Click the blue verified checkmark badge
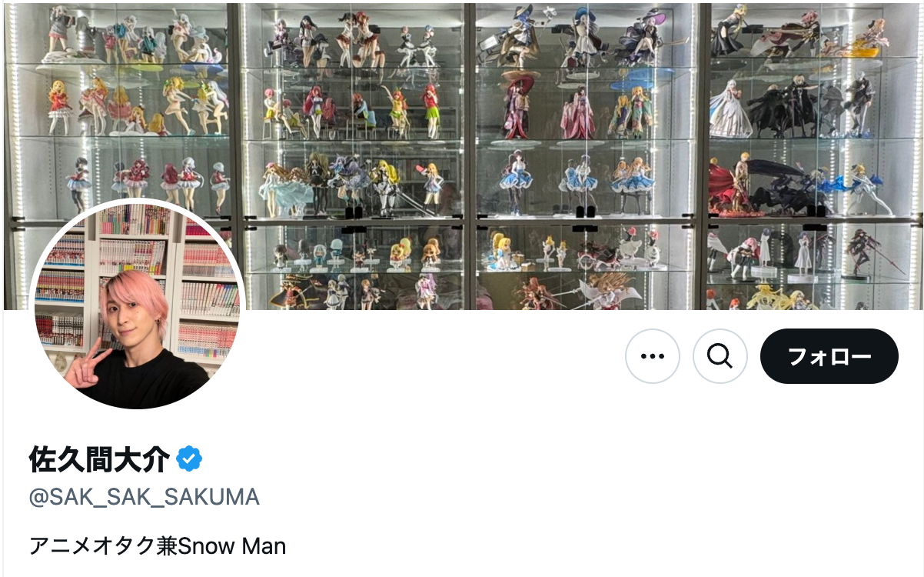Viewport: 924px width, 577px height. tap(189, 459)
